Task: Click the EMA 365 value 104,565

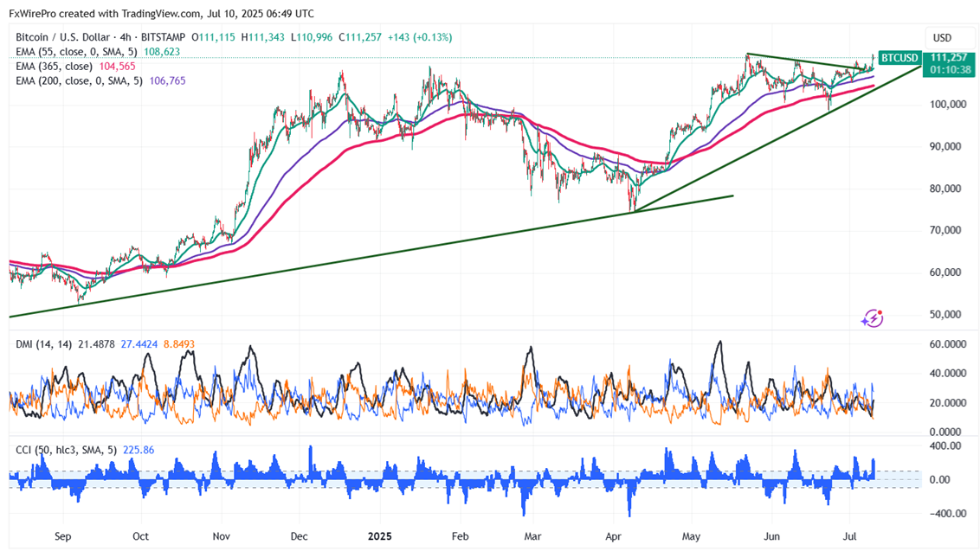Action: click(117, 67)
